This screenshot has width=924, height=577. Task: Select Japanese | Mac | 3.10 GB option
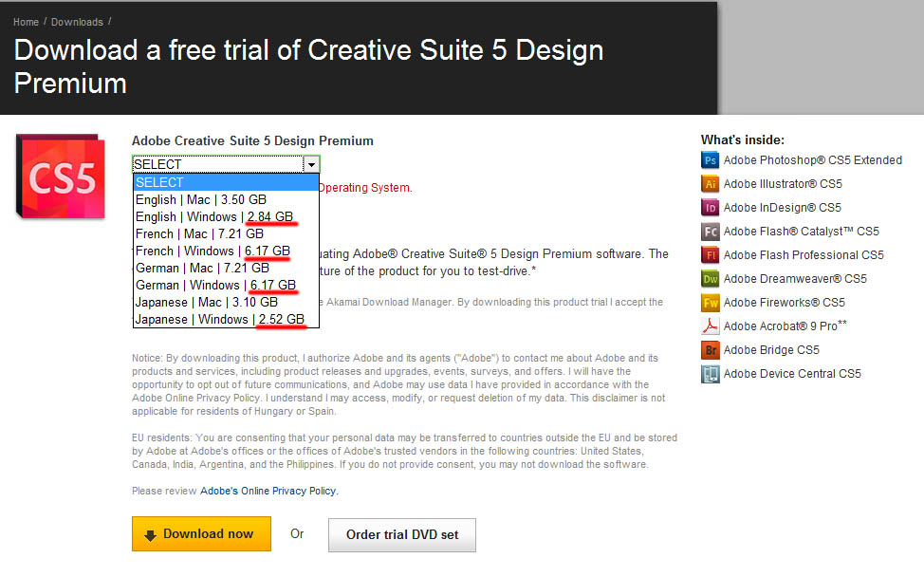[x=226, y=303]
